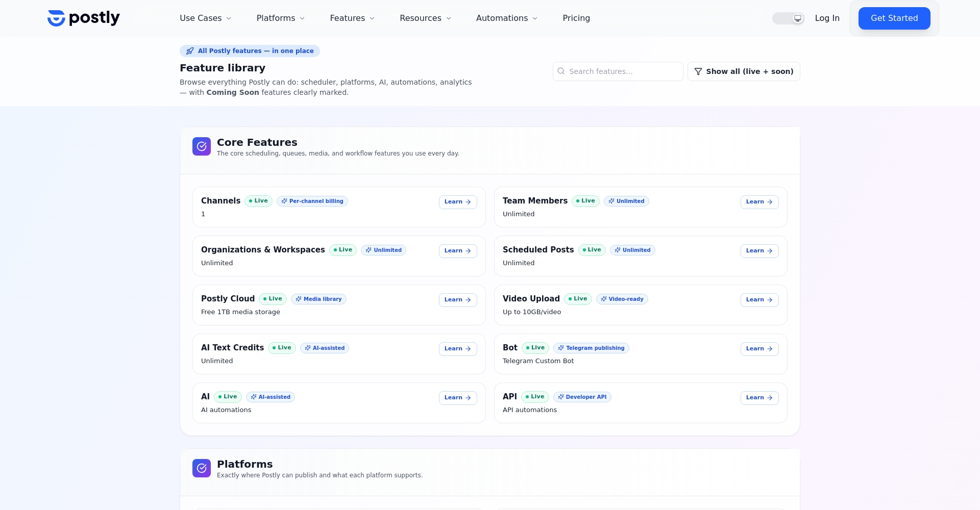Click the Get Started button

point(894,18)
